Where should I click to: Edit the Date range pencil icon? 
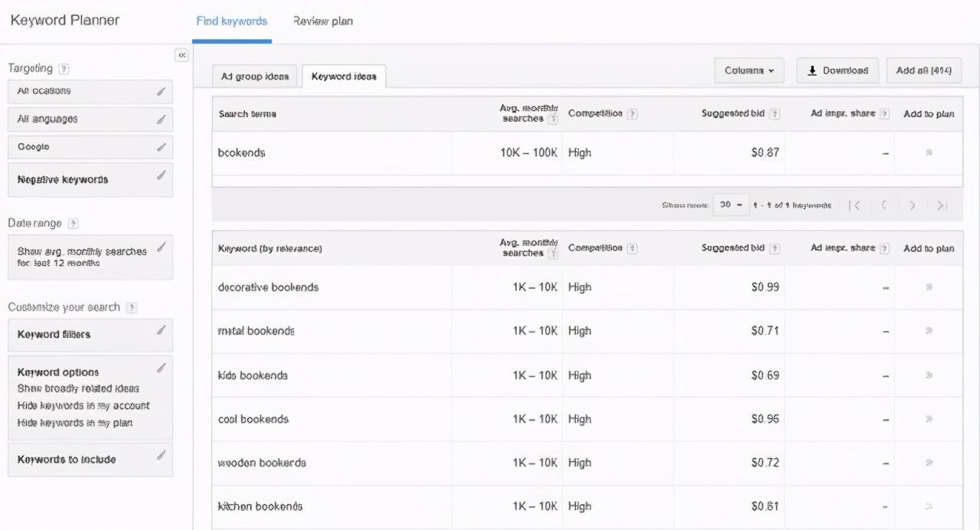[161, 247]
